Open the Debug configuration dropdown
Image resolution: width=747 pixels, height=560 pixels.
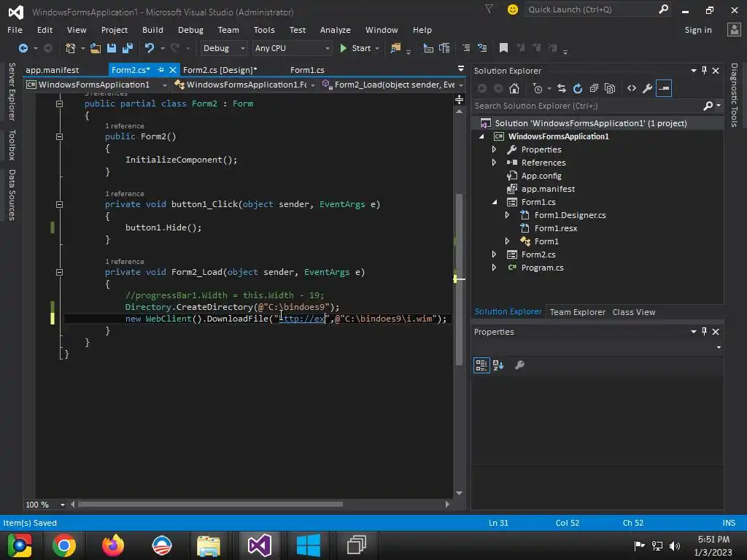(x=223, y=48)
